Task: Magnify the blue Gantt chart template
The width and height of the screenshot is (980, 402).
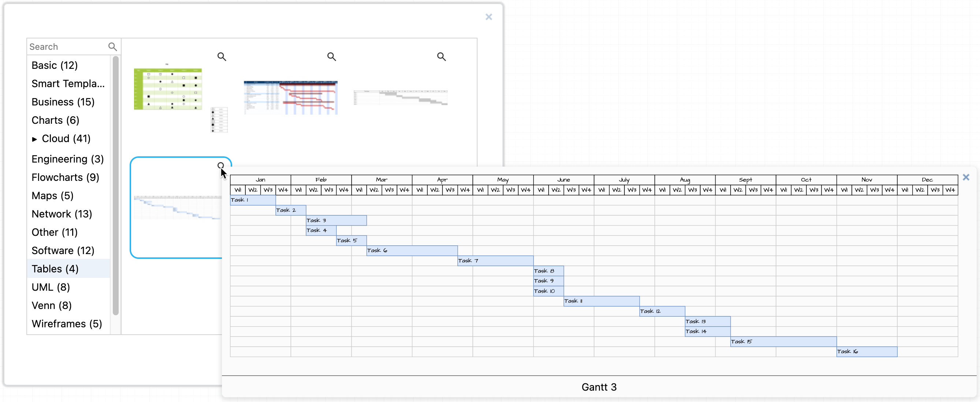Action: (x=331, y=56)
